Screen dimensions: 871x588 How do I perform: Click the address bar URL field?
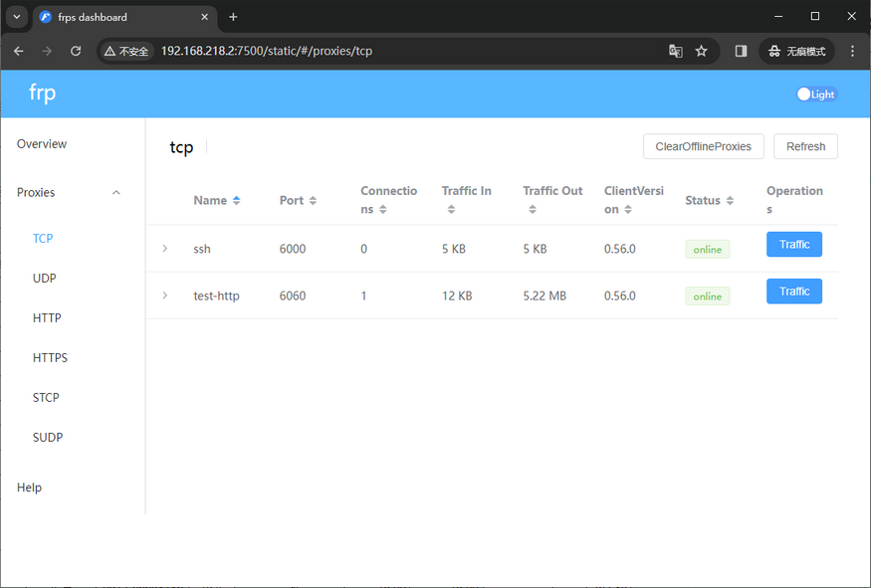coord(398,51)
